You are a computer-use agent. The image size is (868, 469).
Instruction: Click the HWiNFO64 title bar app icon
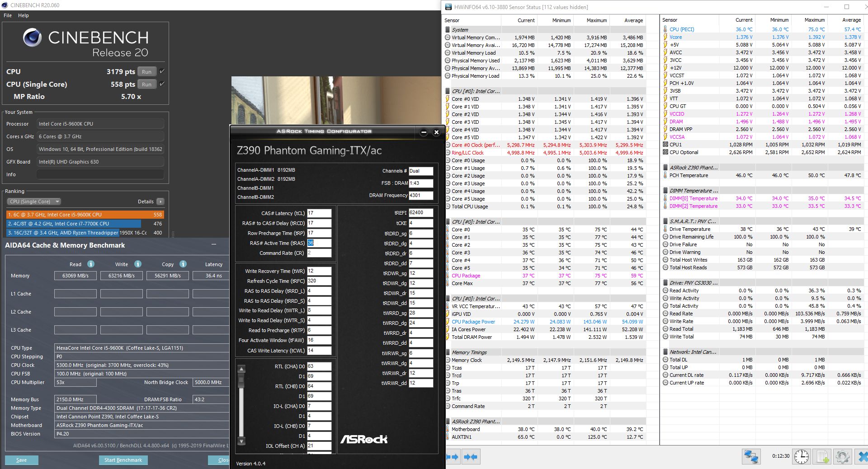click(x=448, y=7)
